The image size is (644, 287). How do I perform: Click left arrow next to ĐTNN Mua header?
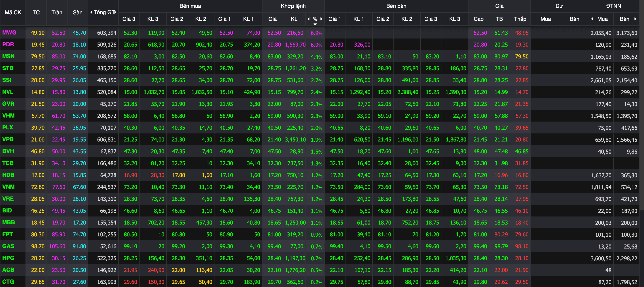[x=592, y=19]
